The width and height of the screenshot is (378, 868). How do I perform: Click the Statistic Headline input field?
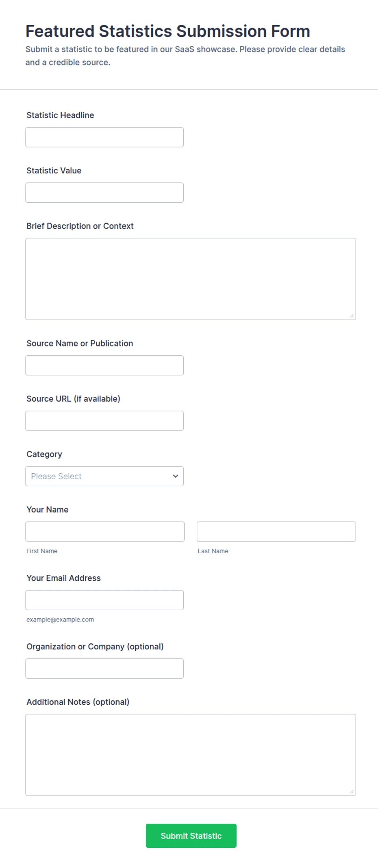[104, 137]
